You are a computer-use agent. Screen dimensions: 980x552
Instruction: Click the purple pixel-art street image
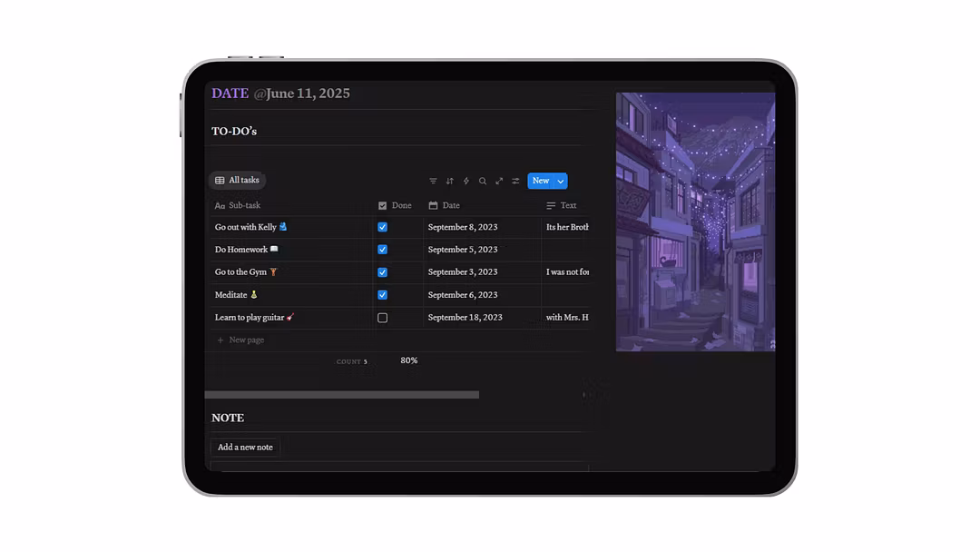pos(695,222)
